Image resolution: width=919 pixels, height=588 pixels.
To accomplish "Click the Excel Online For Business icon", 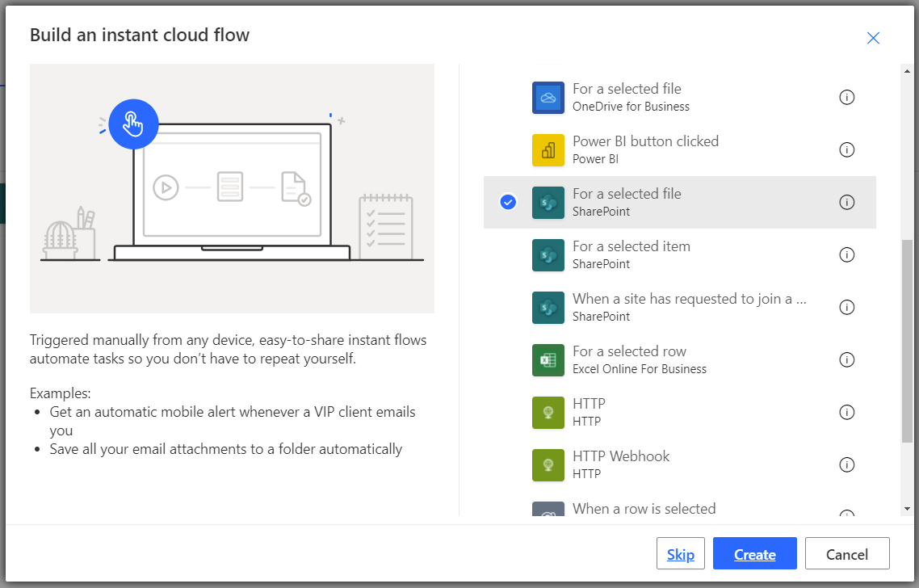I will tap(548, 360).
